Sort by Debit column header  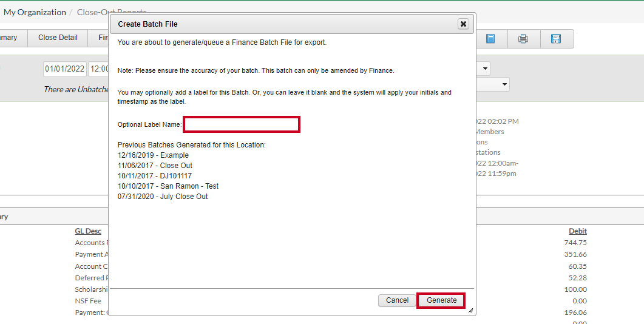[x=577, y=231]
